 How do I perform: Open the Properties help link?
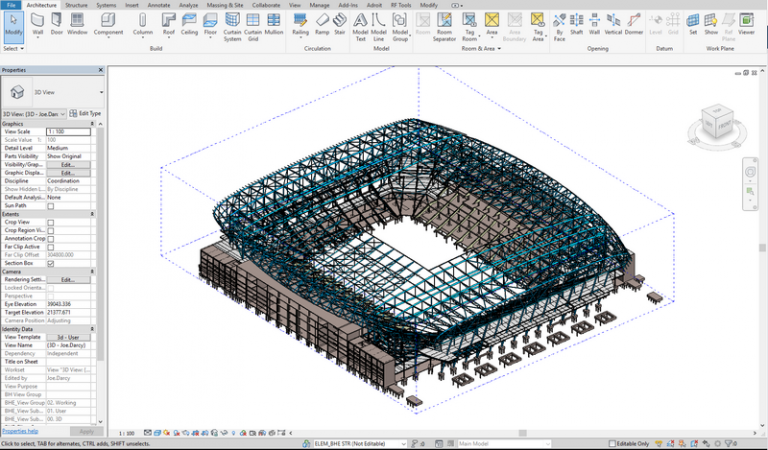pos(20,431)
